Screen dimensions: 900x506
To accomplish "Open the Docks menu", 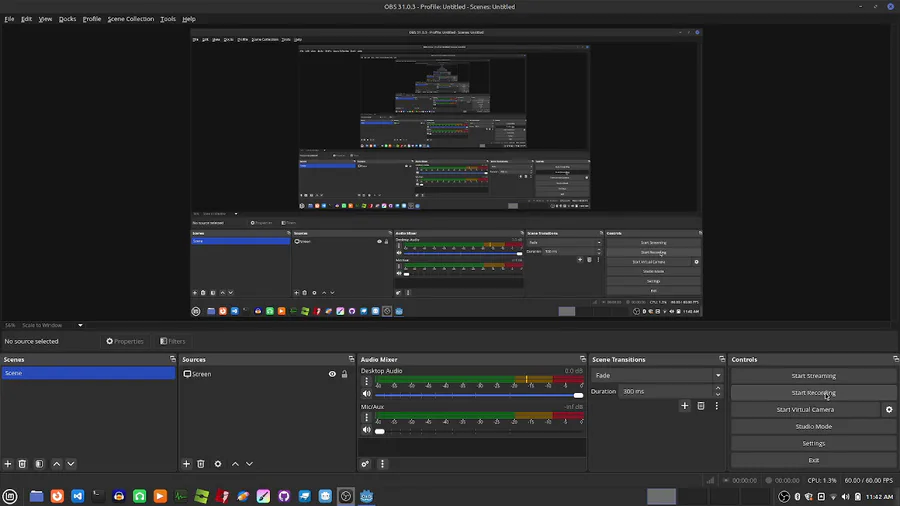I will 67,19.
